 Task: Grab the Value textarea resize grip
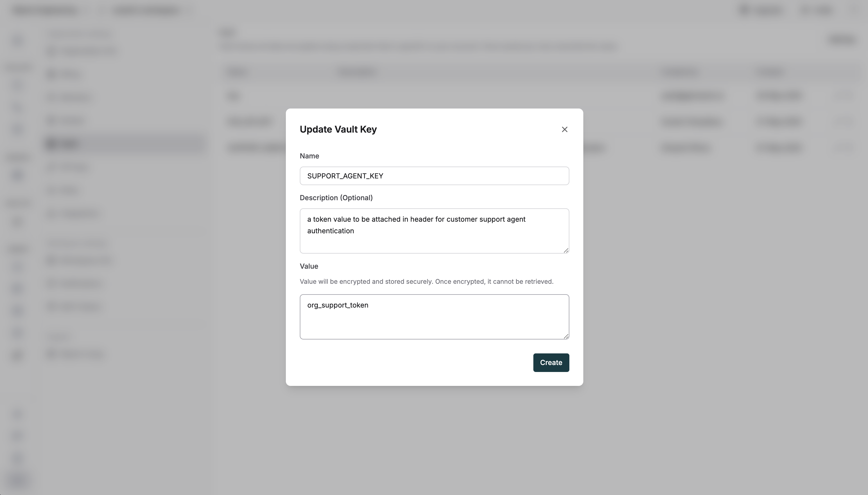[566, 336]
